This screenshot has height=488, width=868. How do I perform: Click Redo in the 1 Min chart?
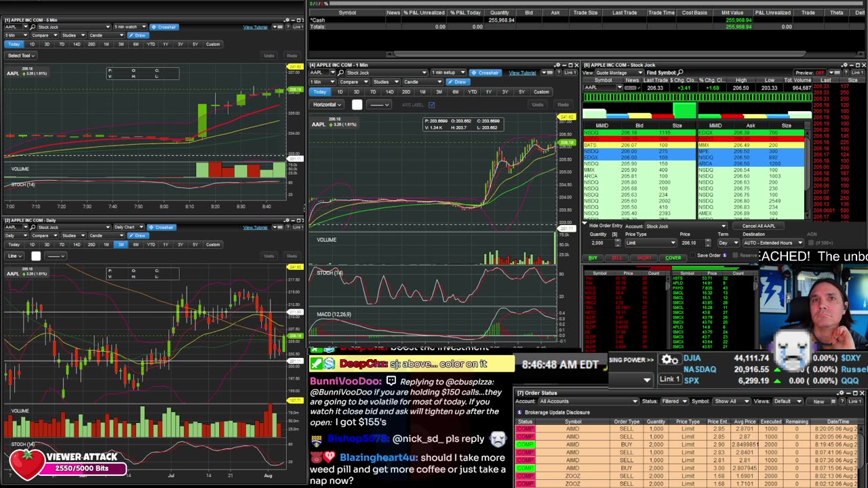pos(563,104)
